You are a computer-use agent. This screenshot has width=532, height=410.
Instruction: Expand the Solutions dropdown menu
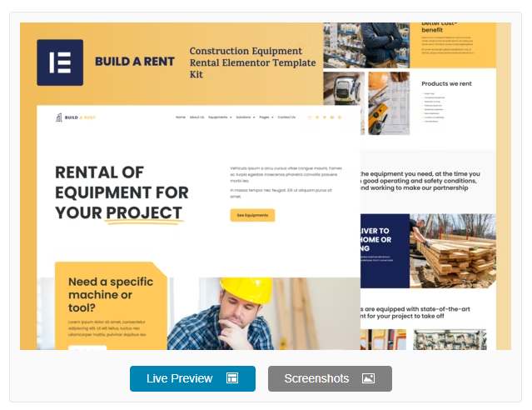pyautogui.click(x=246, y=117)
